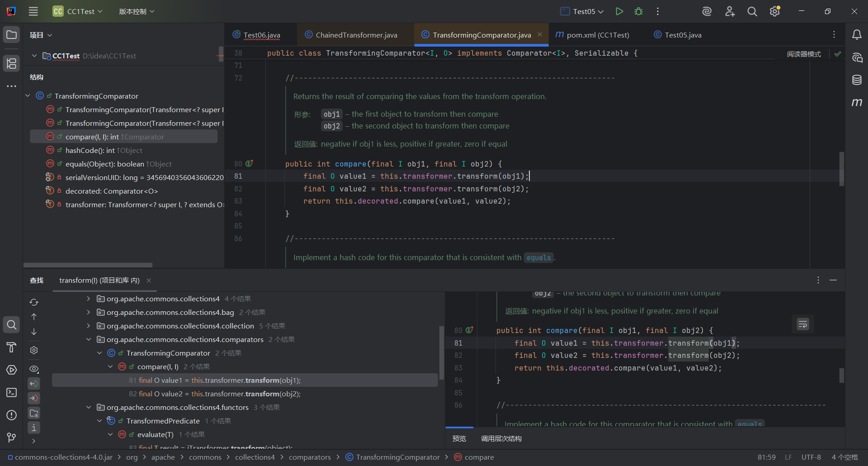Click the structure panel horizontal scrollbar
The image size is (868, 466).
point(88,265)
